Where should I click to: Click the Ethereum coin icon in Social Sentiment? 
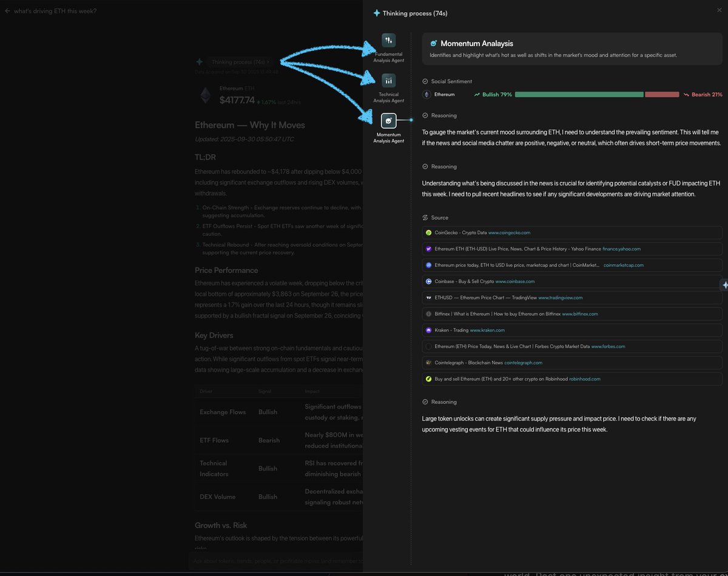(426, 95)
